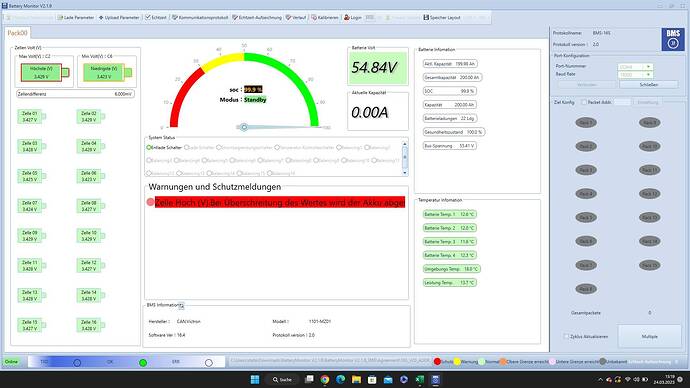This screenshot has height=388, width=690.
Task: Click the Schließen button
Action: point(649,84)
